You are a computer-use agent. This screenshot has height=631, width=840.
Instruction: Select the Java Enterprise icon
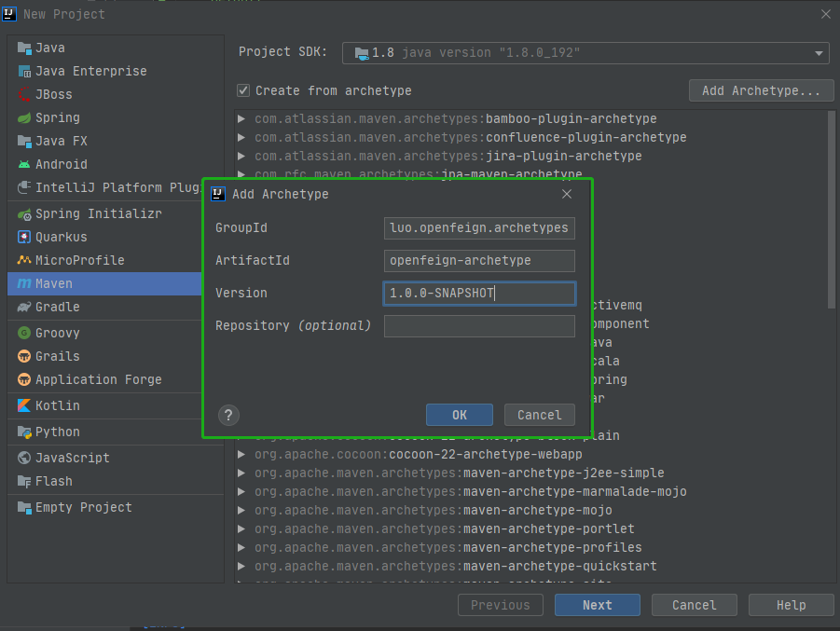click(24, 71)
